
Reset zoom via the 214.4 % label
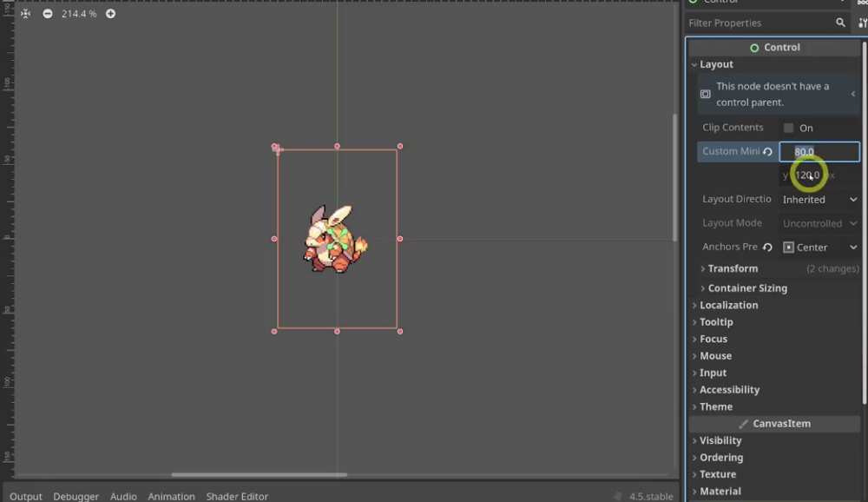[79, 14]
